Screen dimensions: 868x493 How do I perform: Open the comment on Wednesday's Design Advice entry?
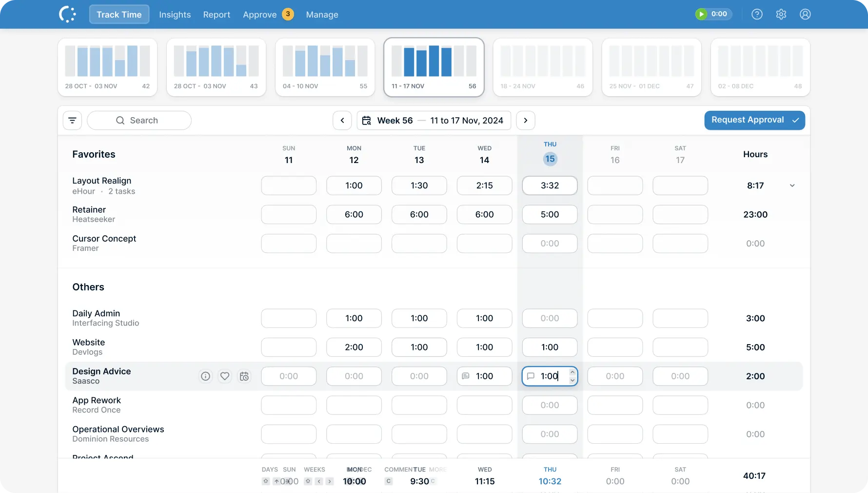tap(466, 376)
